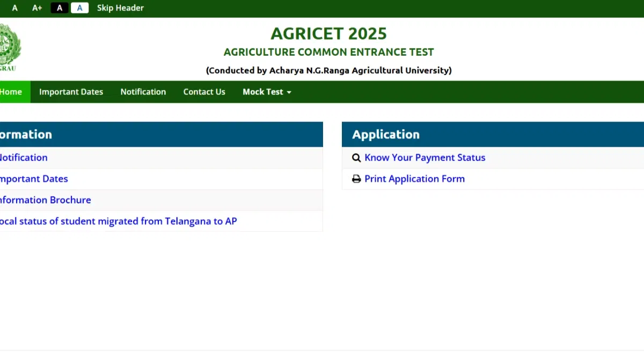
Task: Expand the Mock Test dropdown menu
Action: (x=267, y=92)
